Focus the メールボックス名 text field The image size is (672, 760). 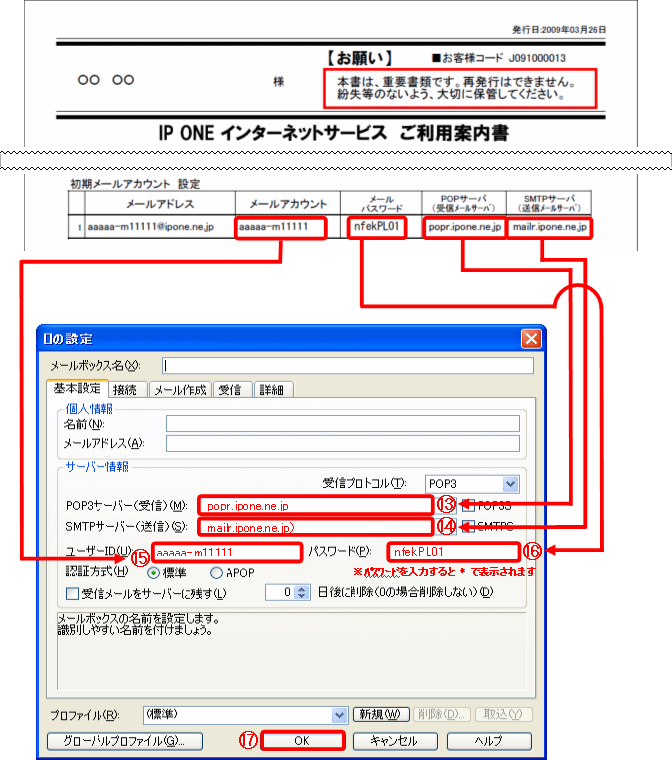pyautogui.click(x=347, y=366)
